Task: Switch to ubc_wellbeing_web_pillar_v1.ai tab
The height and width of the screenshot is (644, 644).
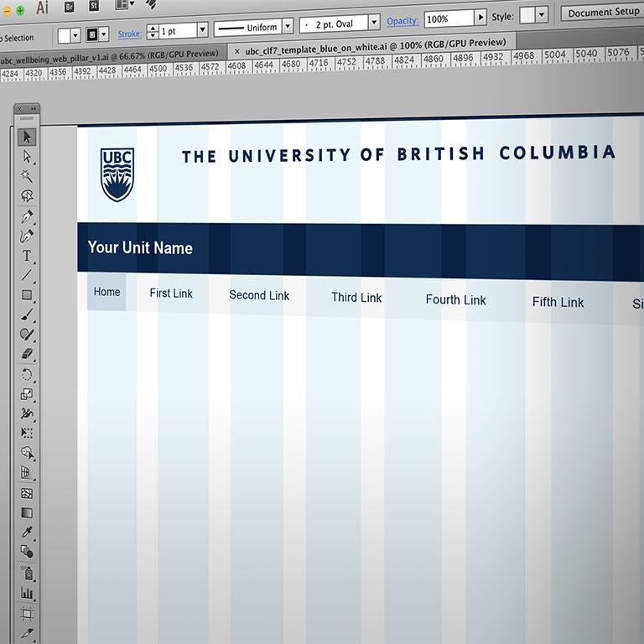Action: (x=109, y=56)
